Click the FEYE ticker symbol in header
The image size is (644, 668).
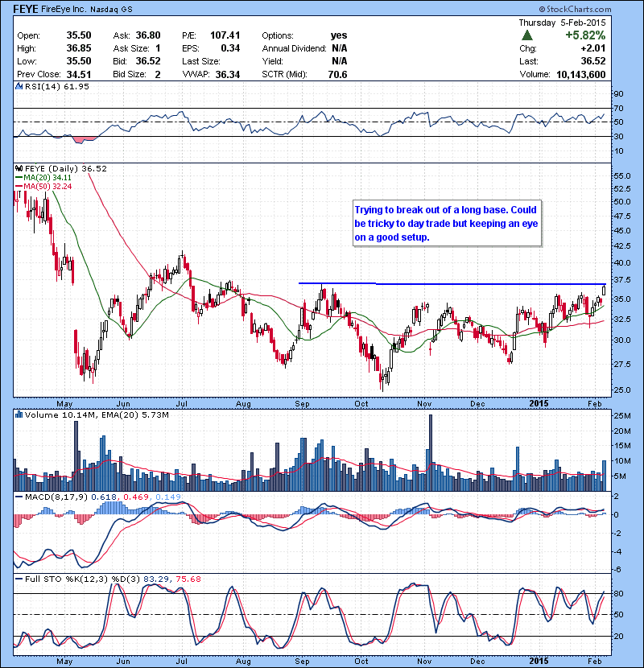coord(26,9)
